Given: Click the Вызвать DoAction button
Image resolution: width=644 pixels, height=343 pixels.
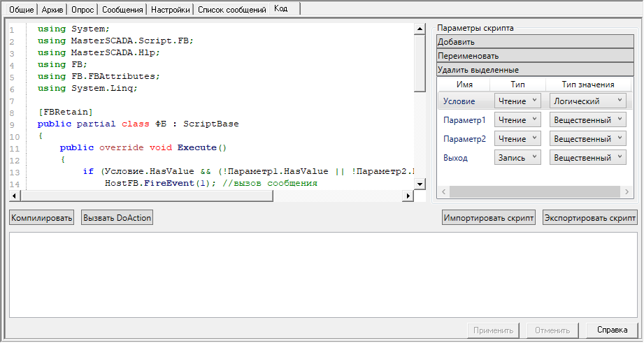Looking at the screenshot, I should coord(117,218).
